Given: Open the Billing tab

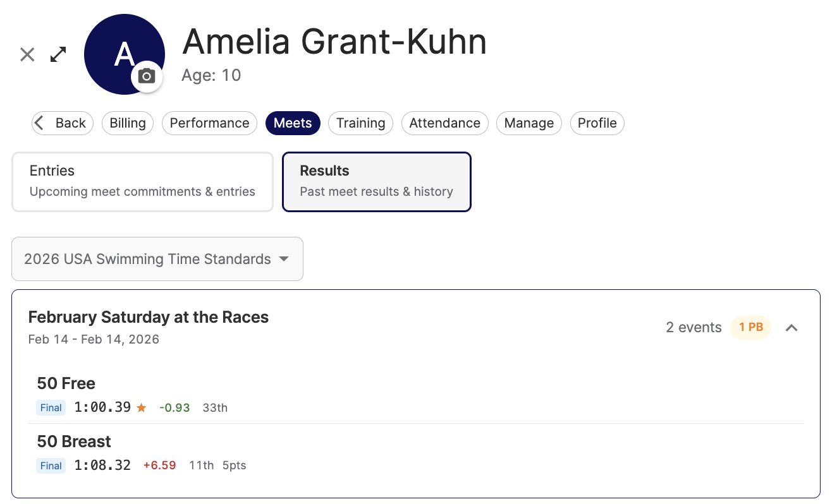Looking at the screenshot, I should (x=128, y=123).
